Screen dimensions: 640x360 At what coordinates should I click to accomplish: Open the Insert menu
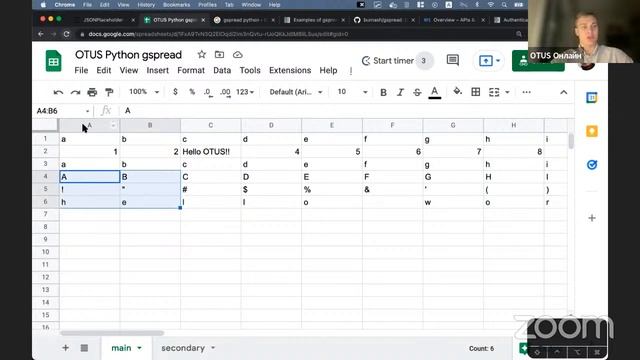[158, 70]
